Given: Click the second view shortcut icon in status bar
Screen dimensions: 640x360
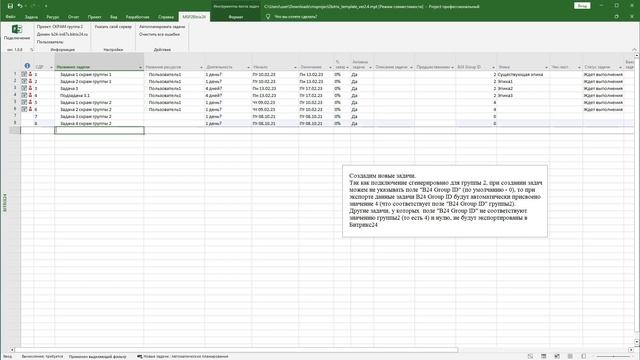Looking at the screenshot, I should [x=544, y=357].
